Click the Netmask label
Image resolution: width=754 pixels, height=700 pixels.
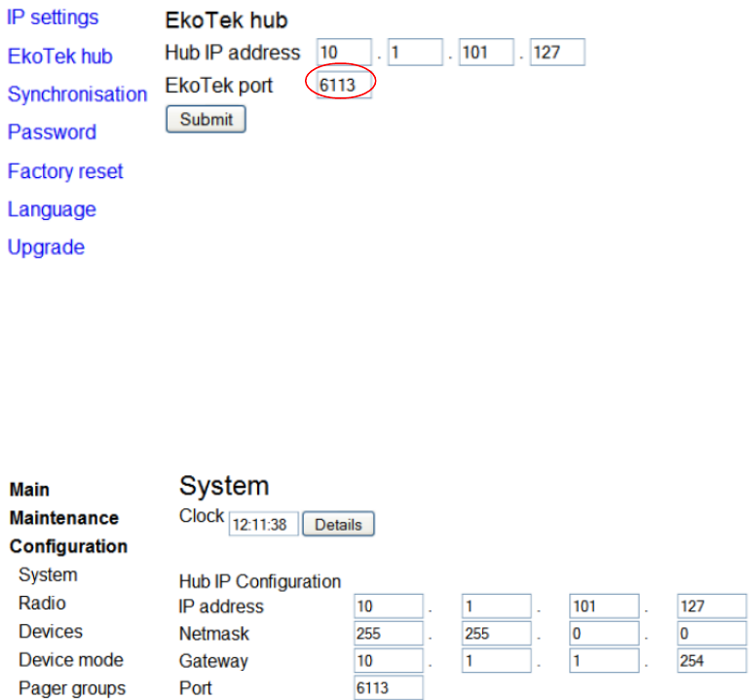coord(214,634)
